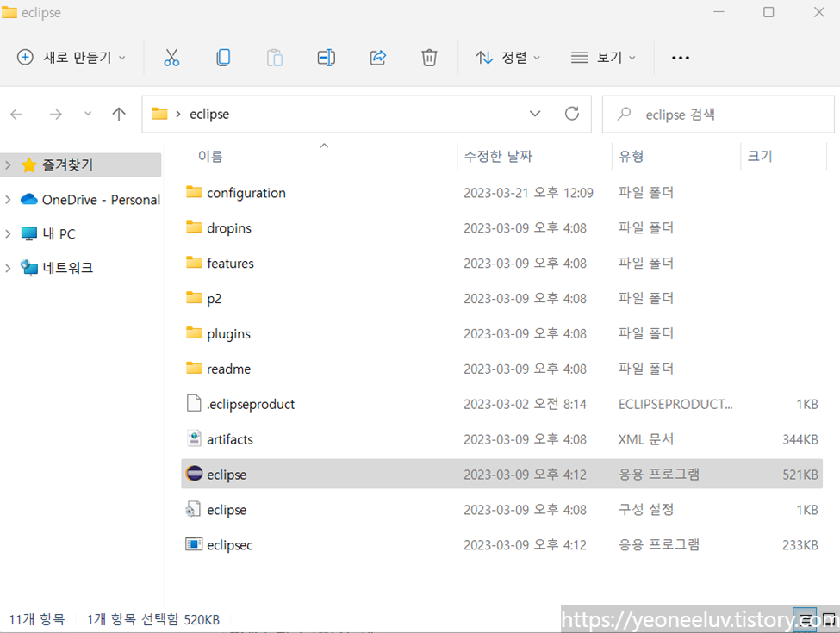Select the readme folder name
This screenshot has height=633, width=840.
pyautogui.click(x=229, y=369)
